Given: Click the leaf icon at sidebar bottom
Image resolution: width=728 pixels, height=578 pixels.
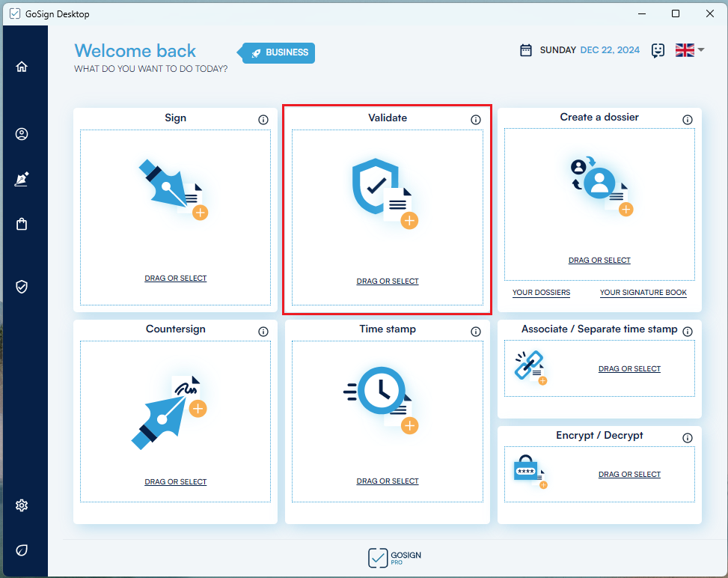Looking at the screenshot, I should (22, 550).
